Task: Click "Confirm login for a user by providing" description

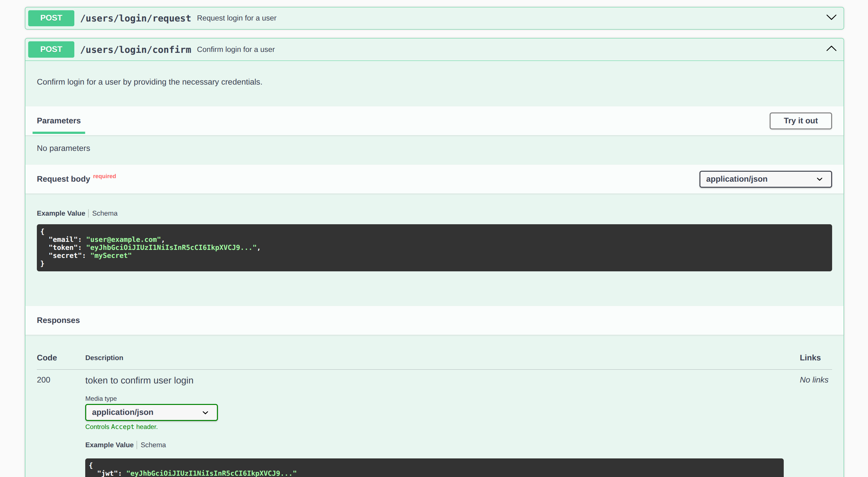Action: (149, 82)
